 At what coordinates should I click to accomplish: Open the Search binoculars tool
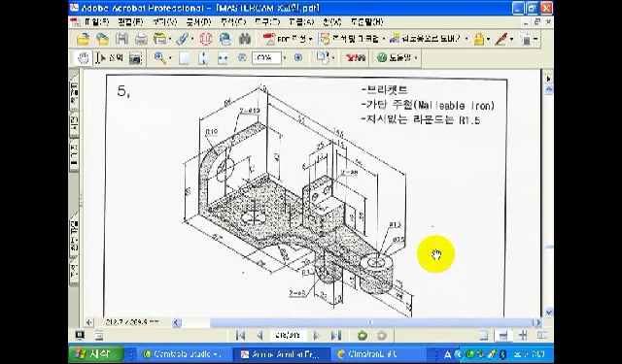coord(245,39)
